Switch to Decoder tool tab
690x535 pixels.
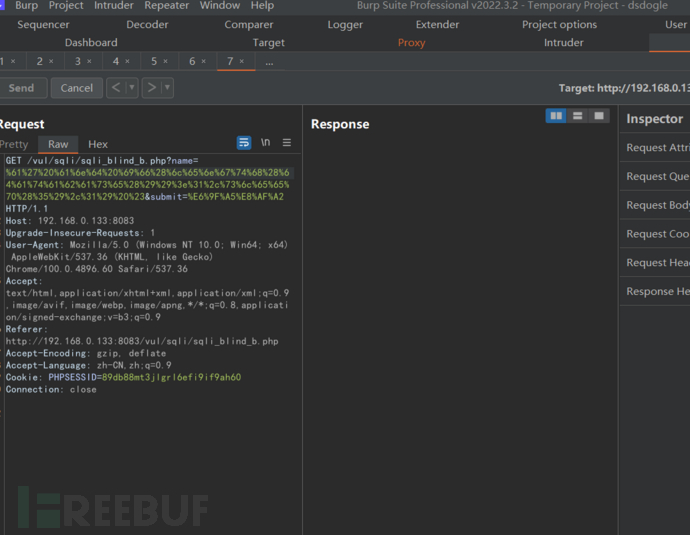pyautogui.click(x=147, y=25)
